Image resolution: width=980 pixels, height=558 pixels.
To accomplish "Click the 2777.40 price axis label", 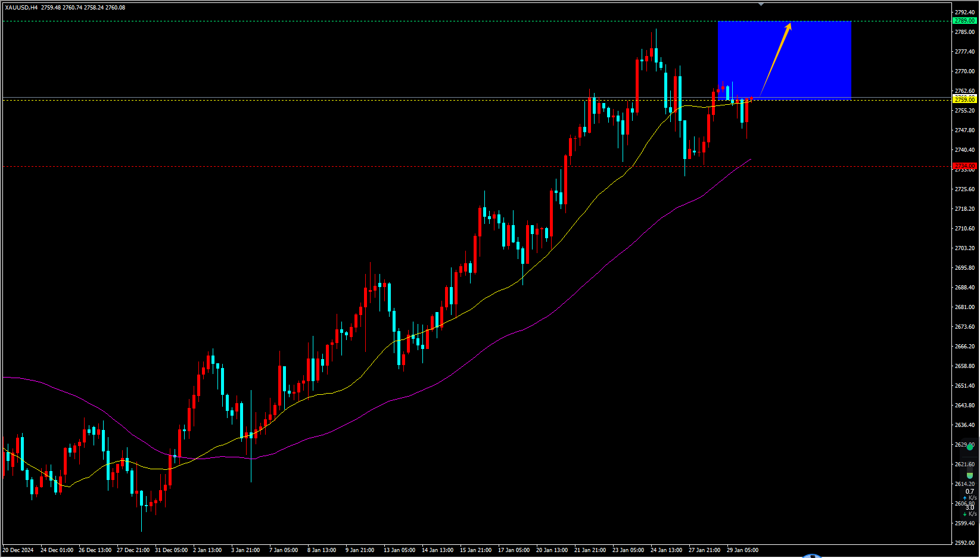I will pos(965,51).
